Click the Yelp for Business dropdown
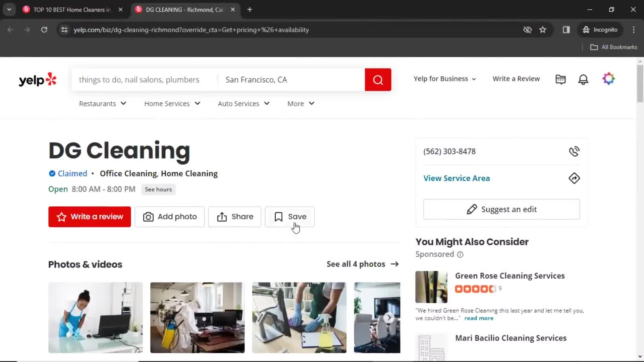Image resolution: width=644 pixels, height=362 pixels. (444, 79)
